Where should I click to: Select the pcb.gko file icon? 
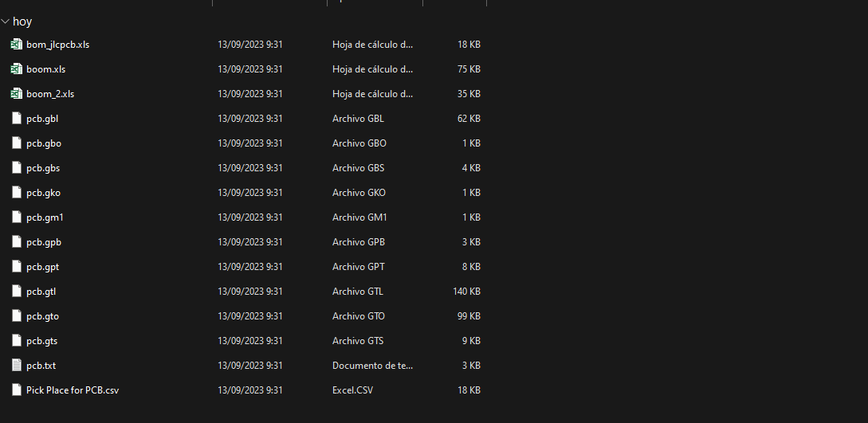[x=16, y=193]
